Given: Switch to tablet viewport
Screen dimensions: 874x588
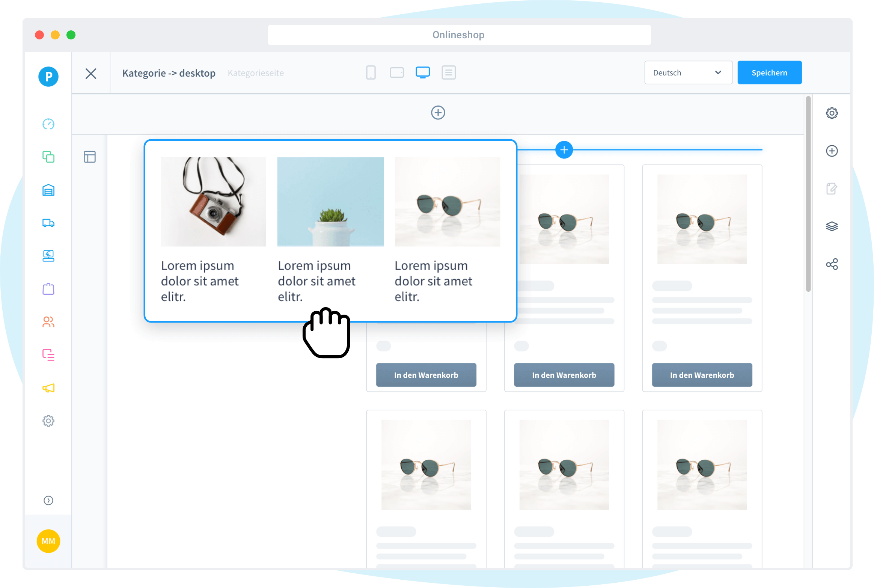Looking at the screenshot, I should [x=397, y=72].
